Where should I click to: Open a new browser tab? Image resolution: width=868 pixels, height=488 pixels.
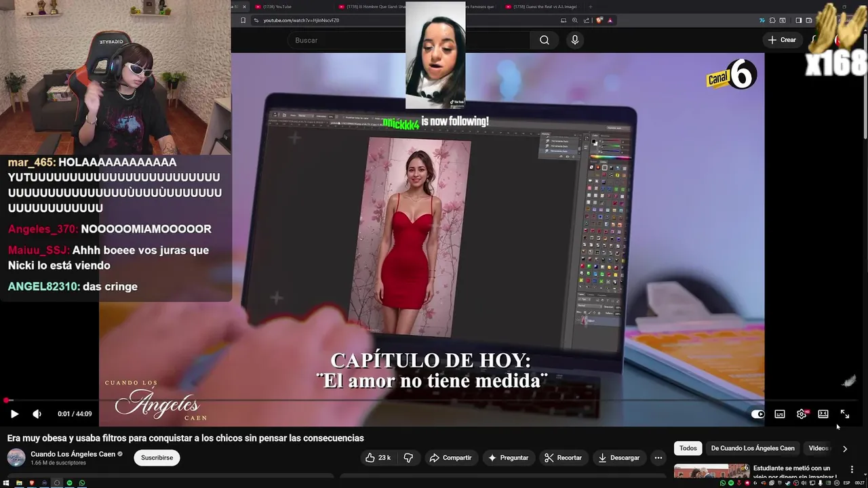591,7
